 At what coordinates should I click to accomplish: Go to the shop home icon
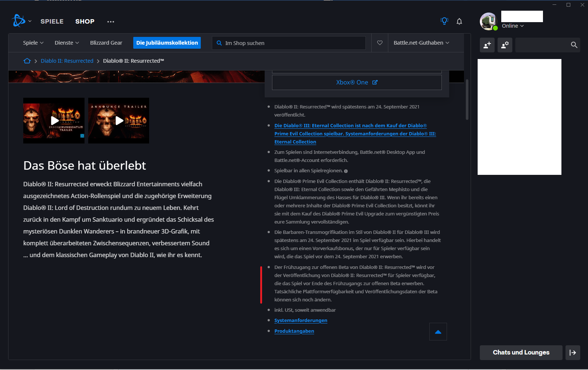coord(27,61)
